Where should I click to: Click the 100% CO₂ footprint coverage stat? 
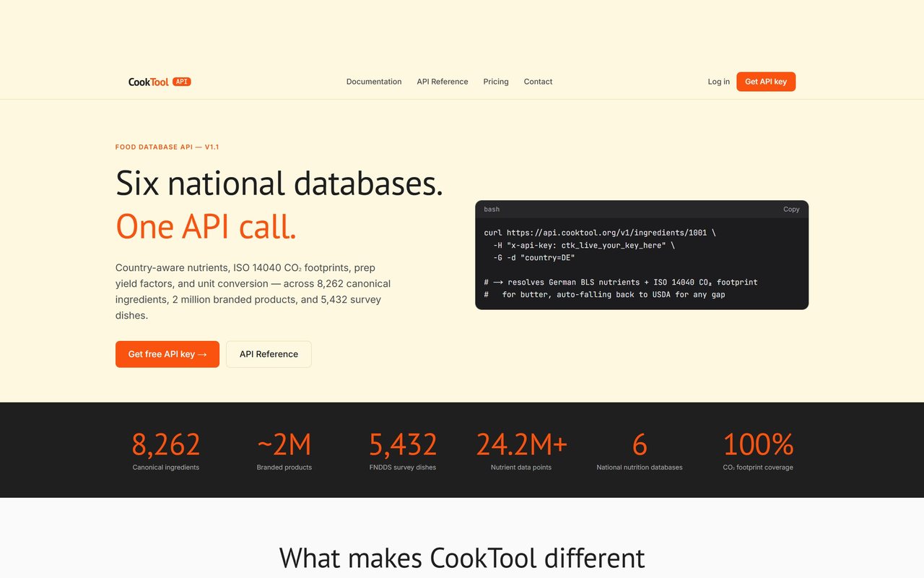coord(758,451)
